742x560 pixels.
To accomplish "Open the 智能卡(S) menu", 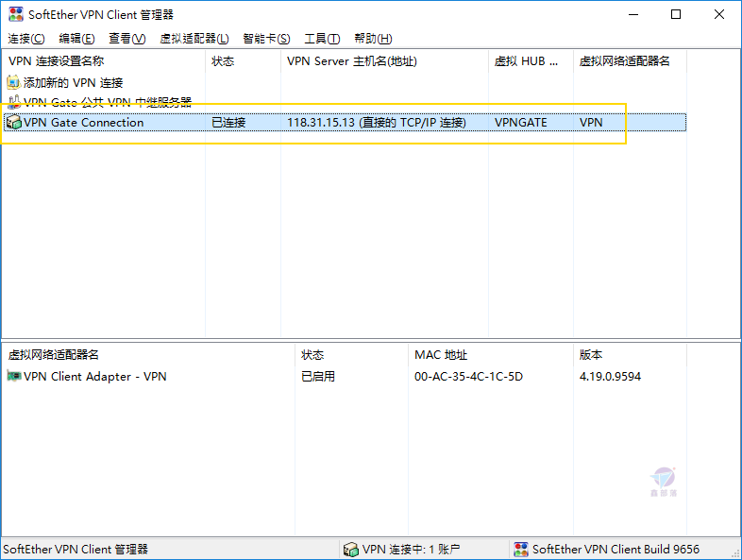I will coord(266,39).
